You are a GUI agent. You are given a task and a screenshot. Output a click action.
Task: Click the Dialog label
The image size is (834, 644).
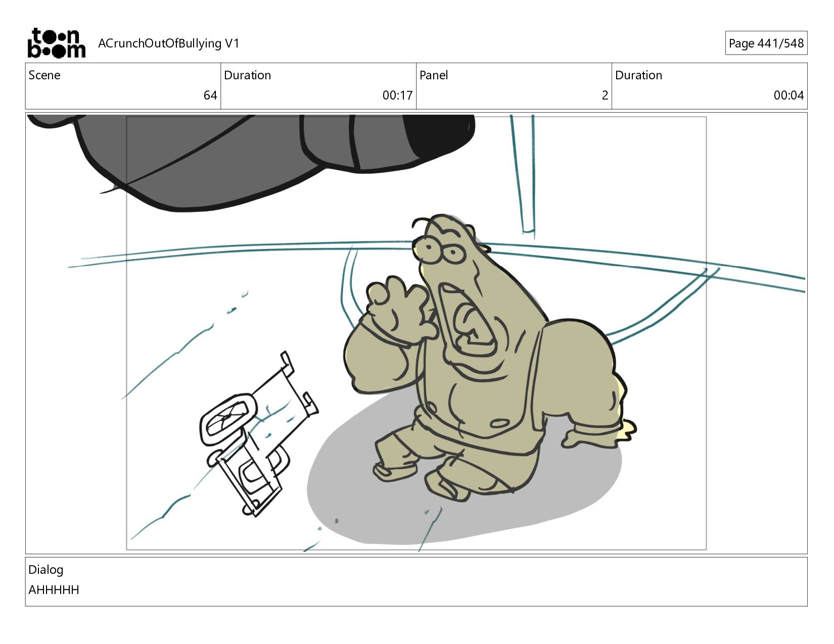click(x=46, y=570)
